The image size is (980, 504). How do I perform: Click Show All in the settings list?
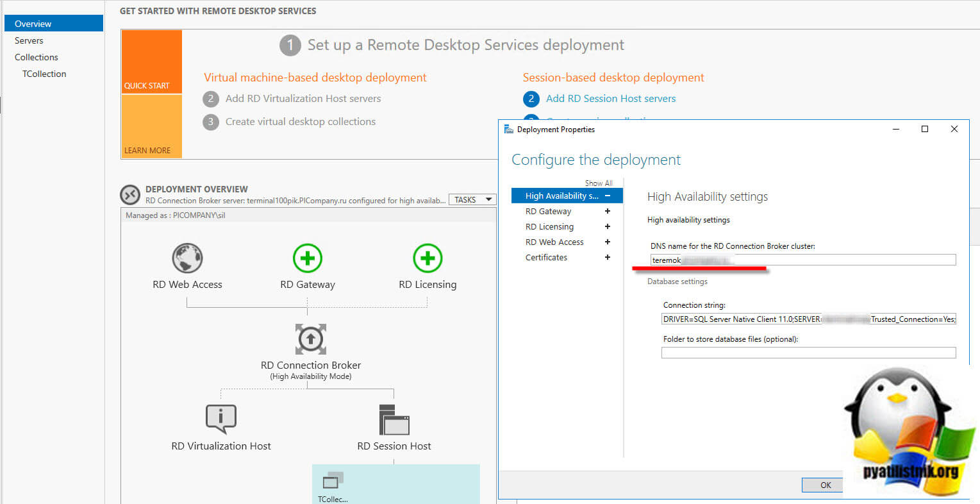tap(598, 183)
